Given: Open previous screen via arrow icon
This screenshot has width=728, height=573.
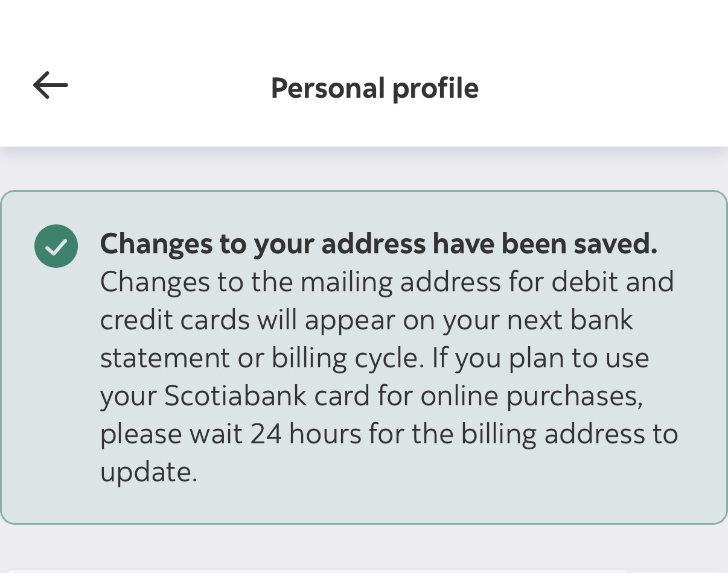Looking at the screenshot, I should coord(50,84).
